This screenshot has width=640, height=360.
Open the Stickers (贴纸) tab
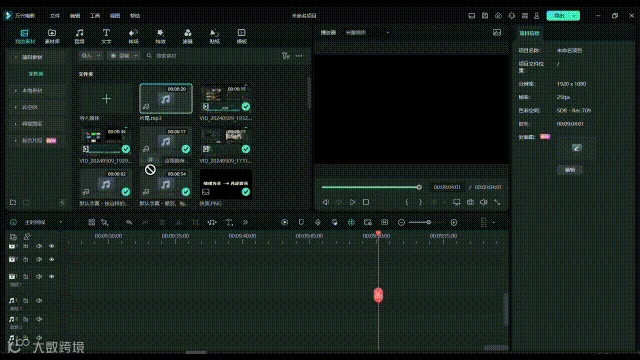tap(214, 36)
